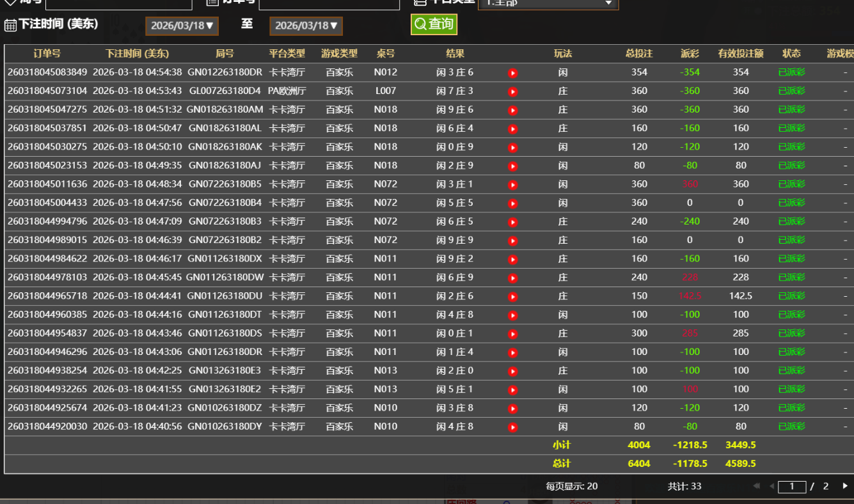The image size is (854, 504).
Task: Click replay icon for round GN072263180B5
Action: click(512, 185)
